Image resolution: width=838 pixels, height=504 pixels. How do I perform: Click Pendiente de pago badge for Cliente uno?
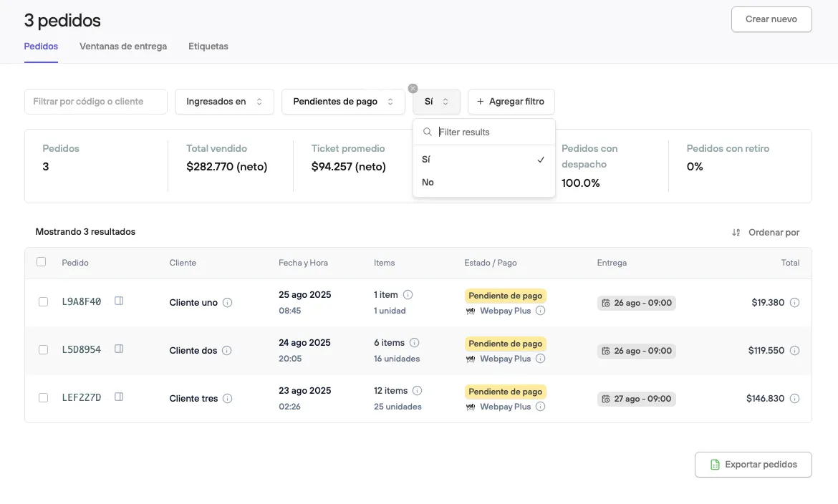point(505,296)
